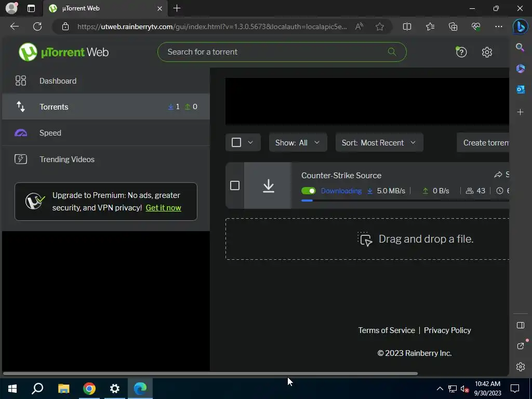This screenshot has width=532, height=399.
Task: Refresh the page with reload icon
Action: point(37,26)
